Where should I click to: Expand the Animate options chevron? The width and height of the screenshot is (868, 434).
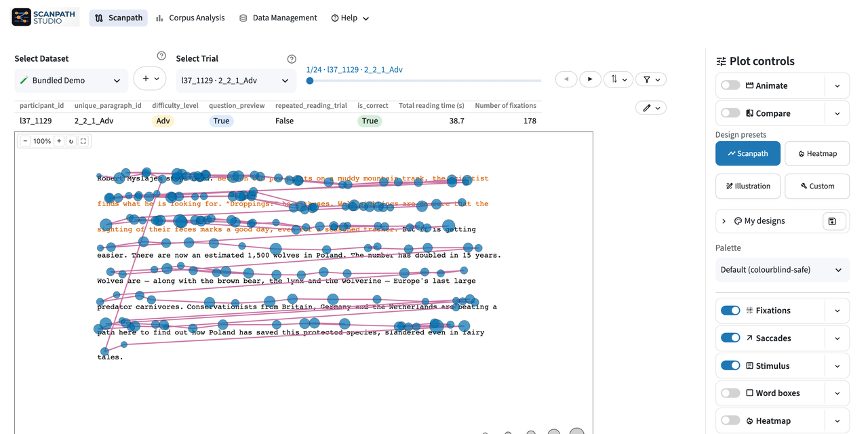[x=837, y=86]
